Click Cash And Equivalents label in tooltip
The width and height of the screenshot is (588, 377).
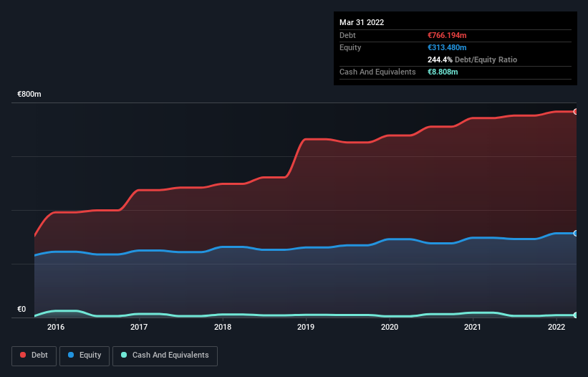pyautogui.click(x=377, y=72)
